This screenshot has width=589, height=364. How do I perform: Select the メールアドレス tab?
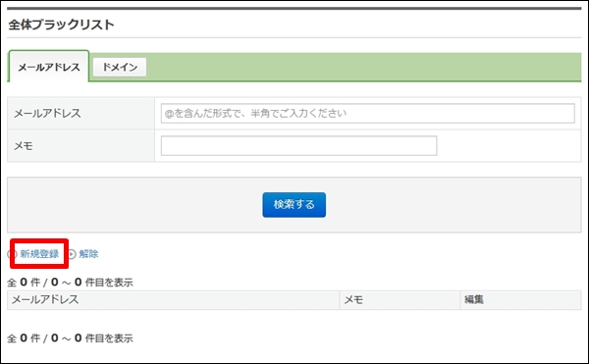49,67
